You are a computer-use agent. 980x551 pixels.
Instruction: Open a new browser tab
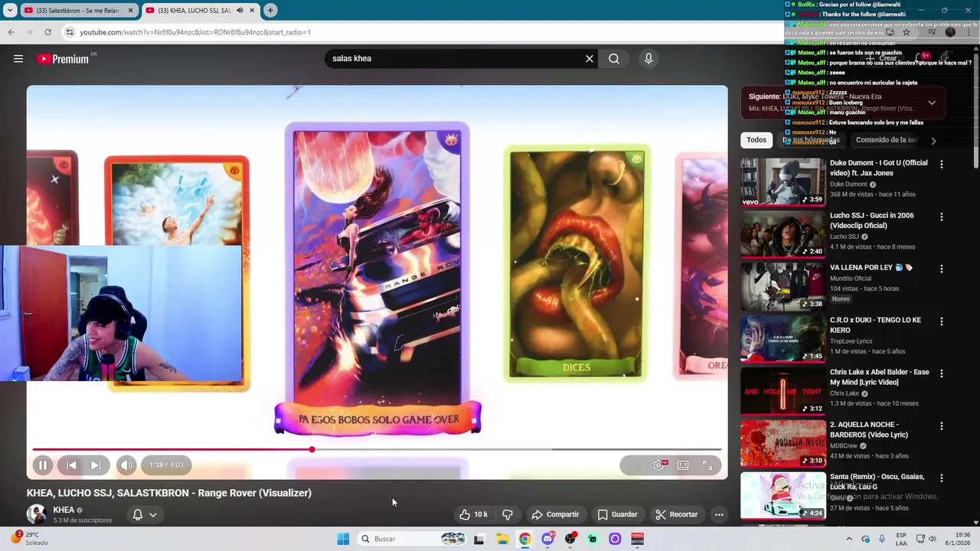tap(270, 11)
